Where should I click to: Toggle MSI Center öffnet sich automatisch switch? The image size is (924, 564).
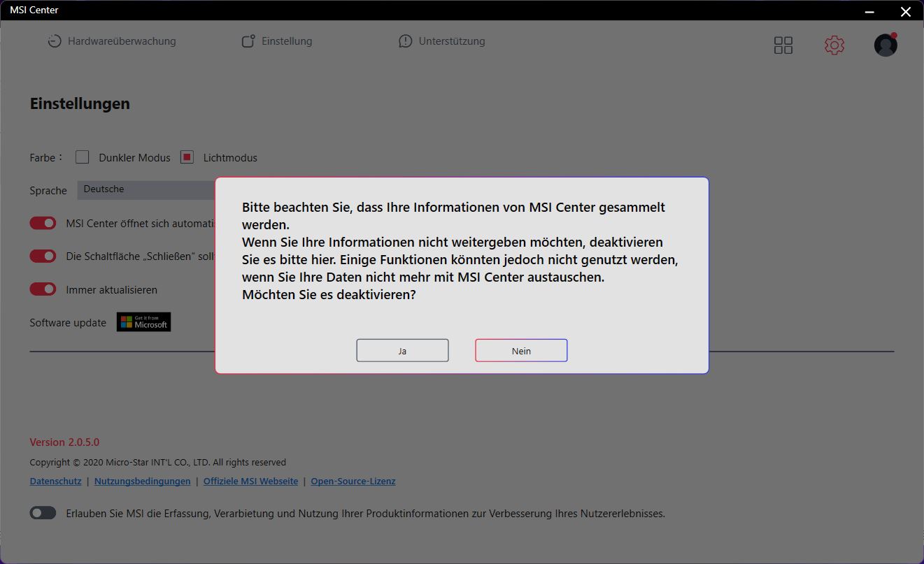(x=43, y=223)
